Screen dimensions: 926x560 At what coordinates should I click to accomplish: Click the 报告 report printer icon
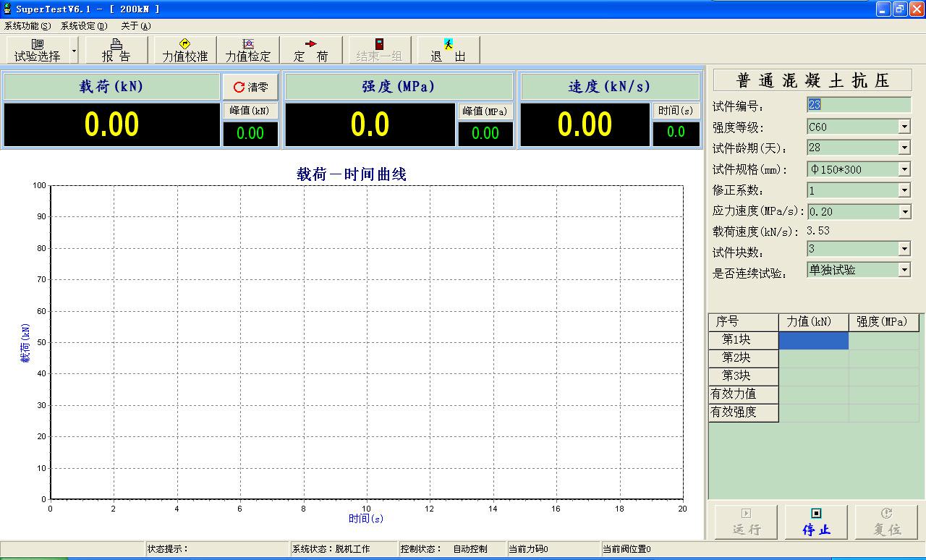pyautogui.click(x=116, y=50)
